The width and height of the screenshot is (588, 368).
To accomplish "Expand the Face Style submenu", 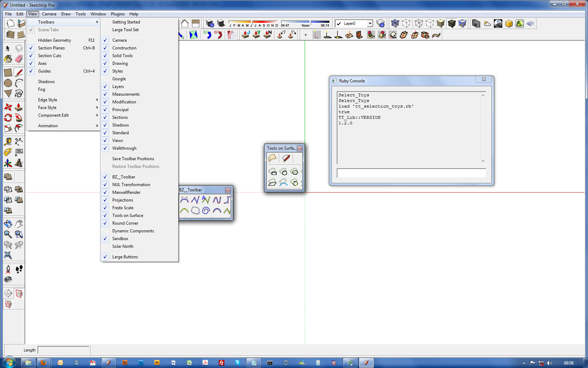I will tap(63, 108).
